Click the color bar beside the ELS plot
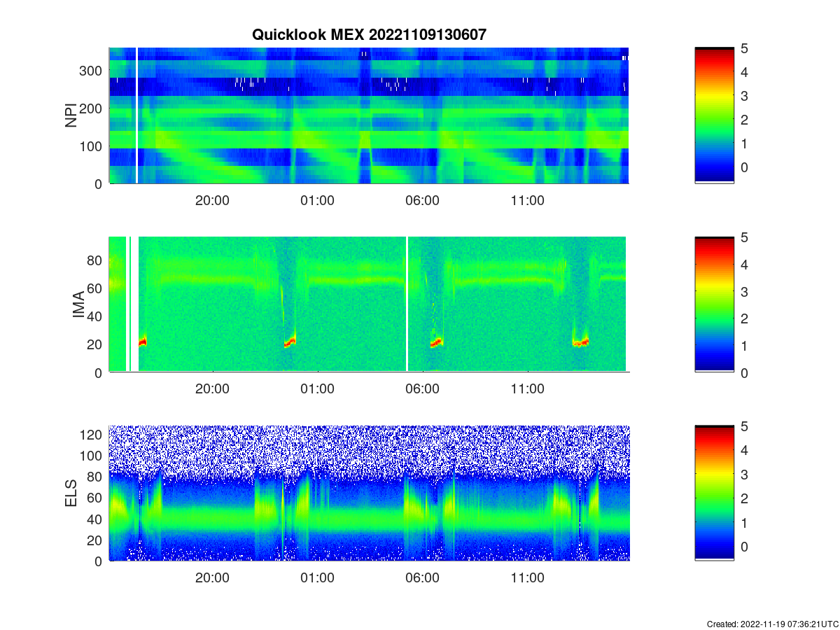Image resolution: width=840 pixels, height=630 pixels. [714, 493]
